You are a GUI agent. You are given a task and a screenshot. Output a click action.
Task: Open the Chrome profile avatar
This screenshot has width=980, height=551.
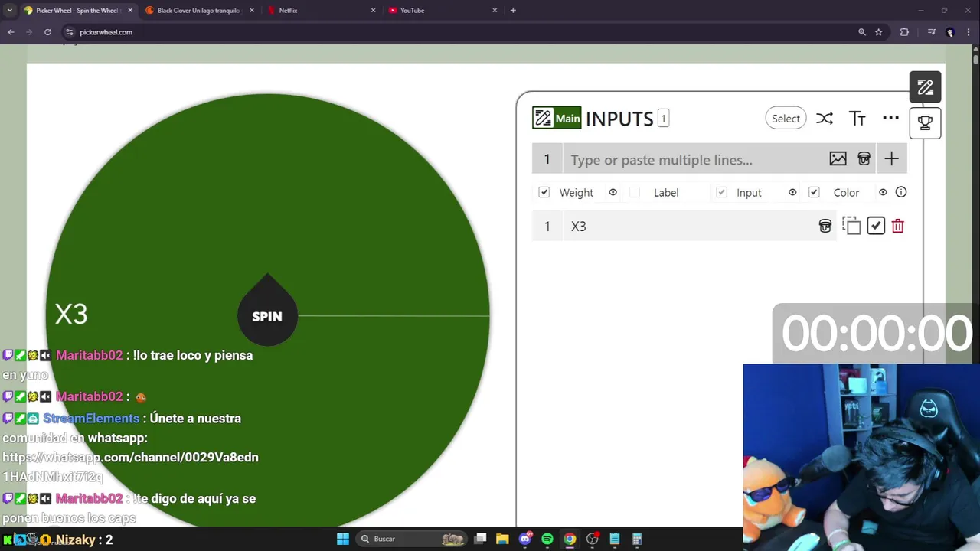click(950, 32)
